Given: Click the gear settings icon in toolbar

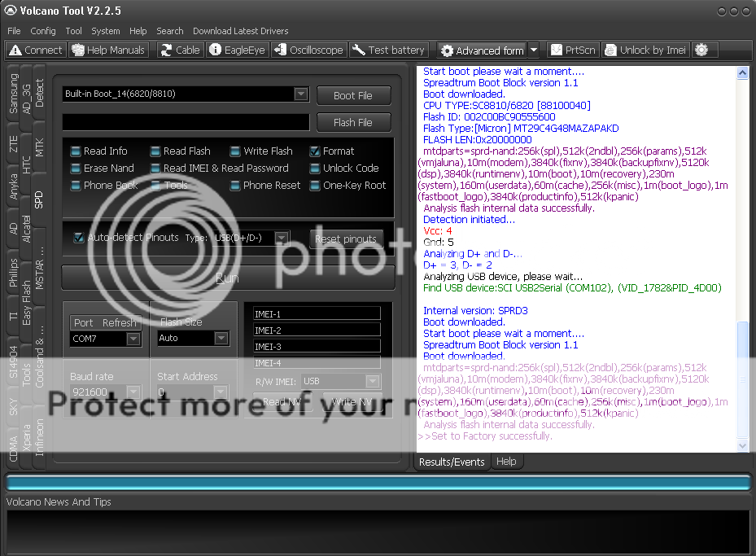Looking at the screenshot, I should click(701, 50).
